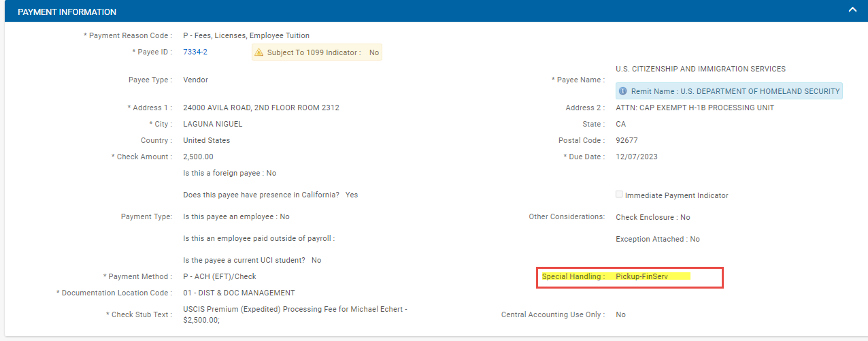
Task: Click the Due Date value 12/07/2023
Action: [637, 157]
